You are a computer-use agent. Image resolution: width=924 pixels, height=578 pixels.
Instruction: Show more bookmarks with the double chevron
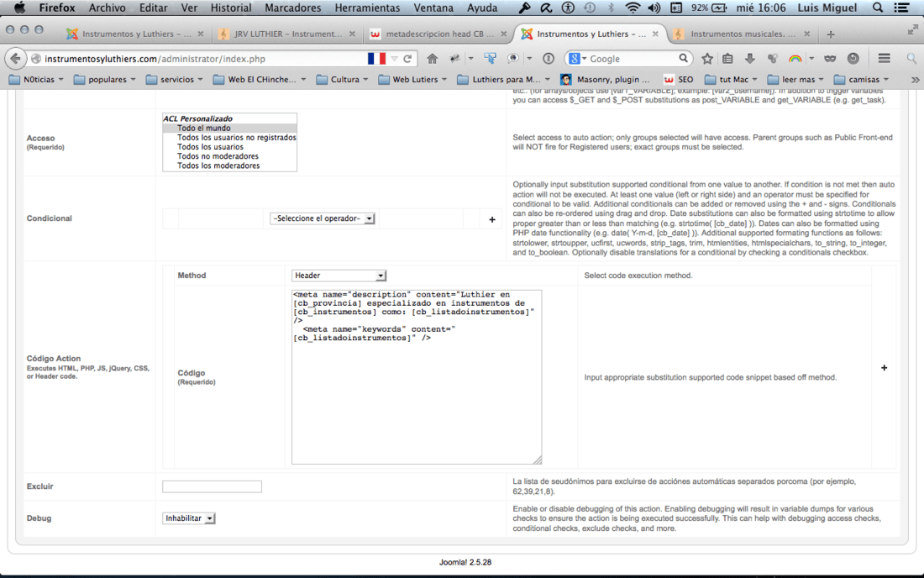[x=915, y=80]
